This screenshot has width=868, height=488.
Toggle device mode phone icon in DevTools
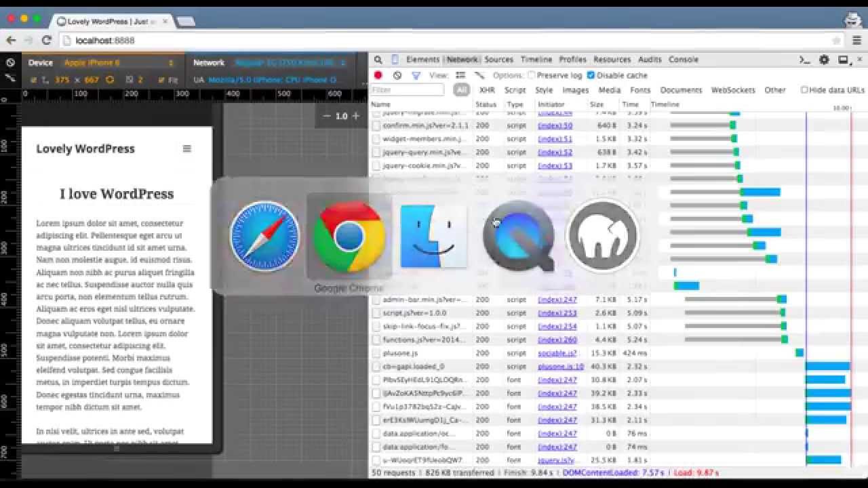(x=395, y=60)
